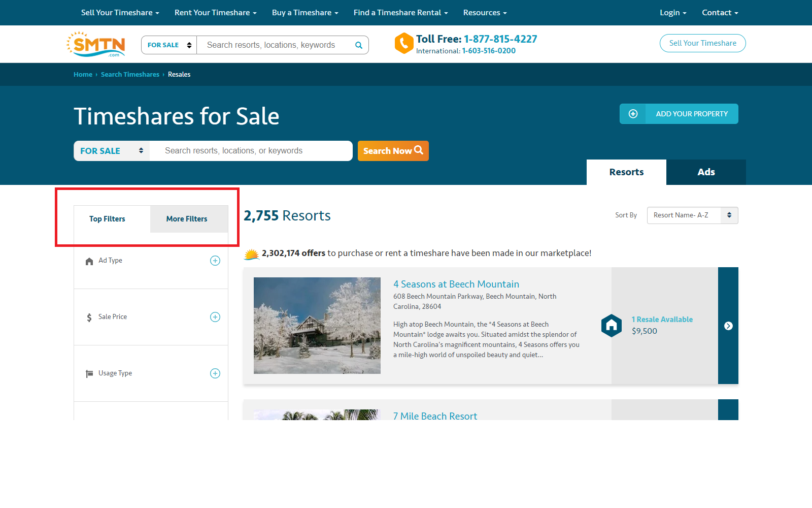
Task: Open the Find a Timeshare Rental menu
Action: (401, 13)
